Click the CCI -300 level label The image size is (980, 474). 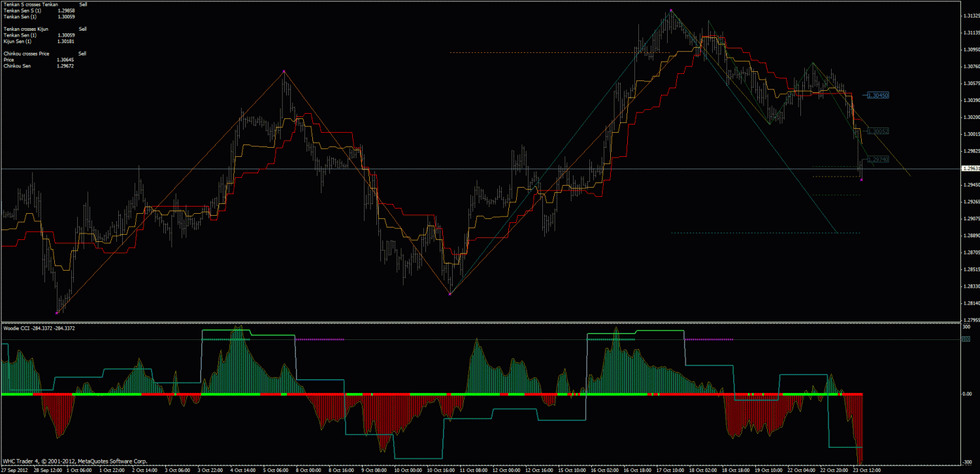click(966, 462)
